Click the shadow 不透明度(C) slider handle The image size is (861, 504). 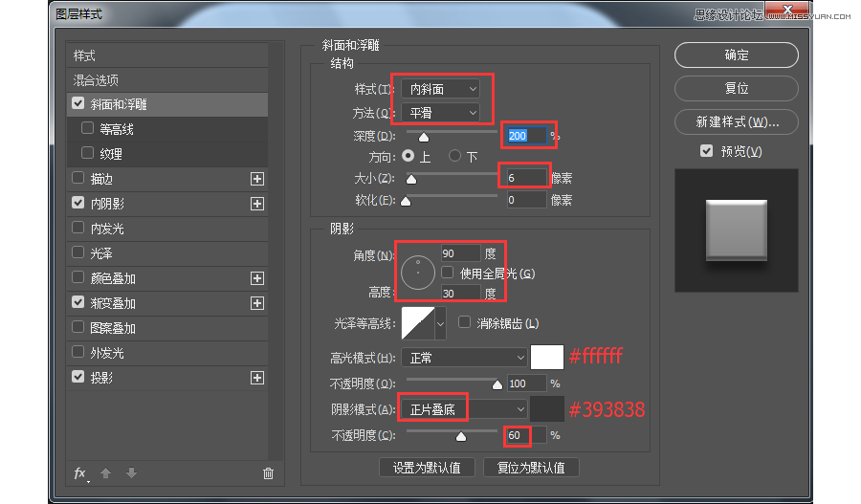pos(461,436)
